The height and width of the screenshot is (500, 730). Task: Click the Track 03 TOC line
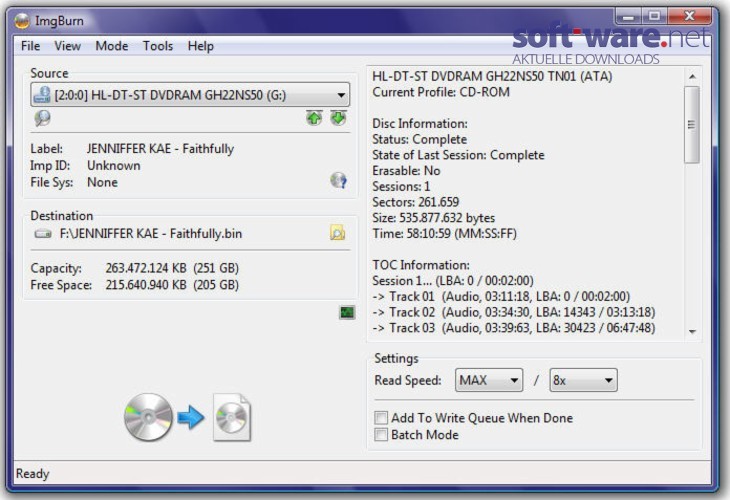pyautogui.click(x=514, y=328)
